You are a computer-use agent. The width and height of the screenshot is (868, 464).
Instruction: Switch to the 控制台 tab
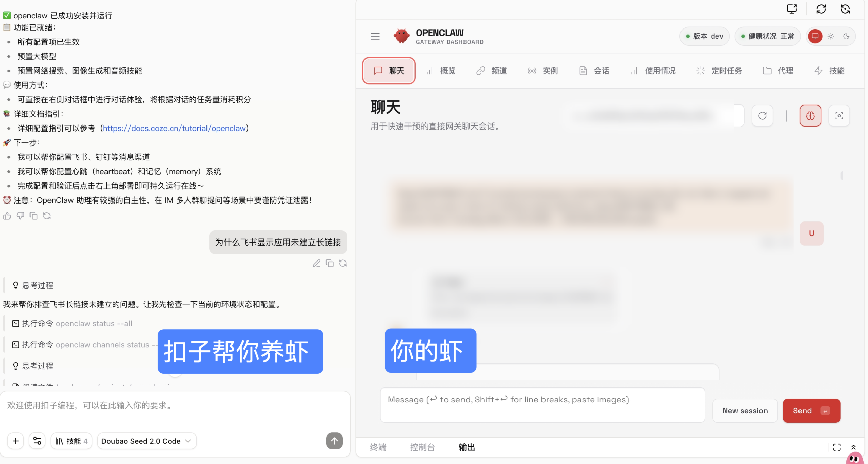(x=422, y=447)
